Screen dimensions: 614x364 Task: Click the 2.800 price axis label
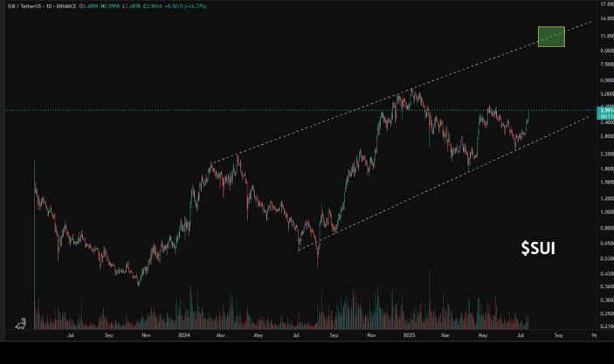click(x=606, y=136)
